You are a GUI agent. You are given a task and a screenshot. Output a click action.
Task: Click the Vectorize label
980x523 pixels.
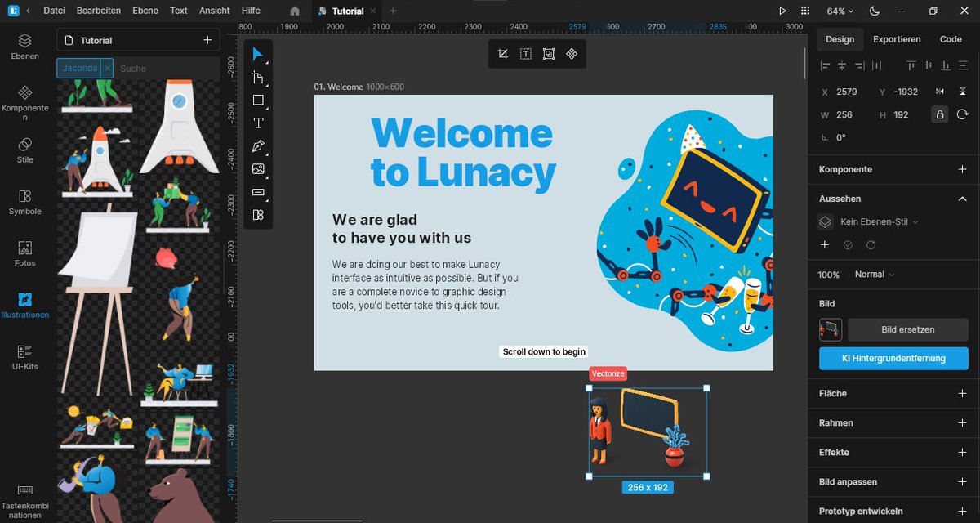608,373
